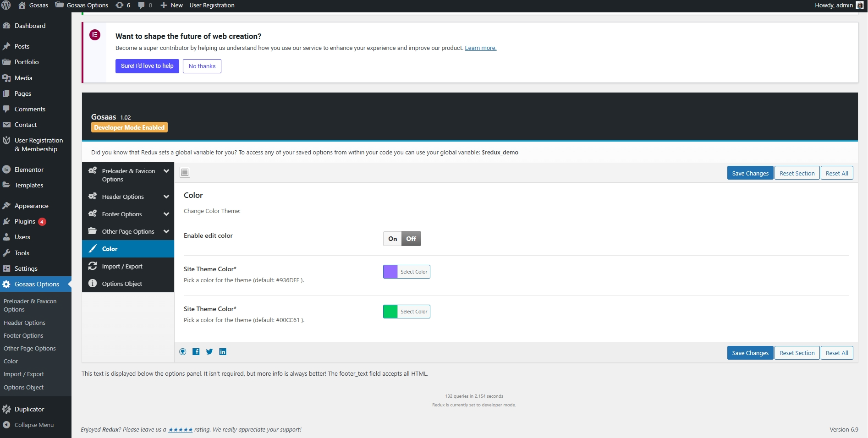Switch Enable edit color to Off
The width and height of the screenshot is (868, 438).
coord(411,239)
